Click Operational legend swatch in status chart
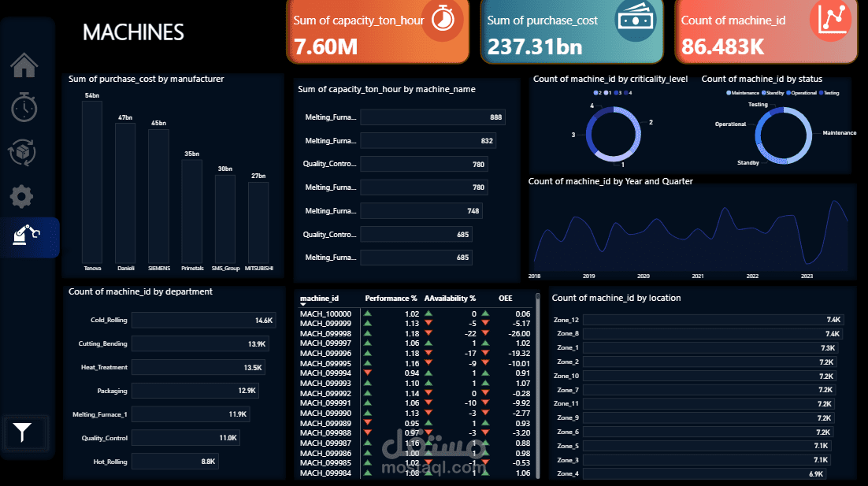This screenshot has height=486, width=868. point(788,93)
